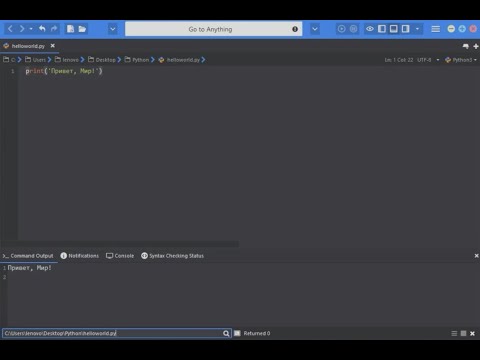Image resolution: width=480 pixels, height=360 pixels.
Task: Close the command output bar
Action: click(x=472, y=333)
